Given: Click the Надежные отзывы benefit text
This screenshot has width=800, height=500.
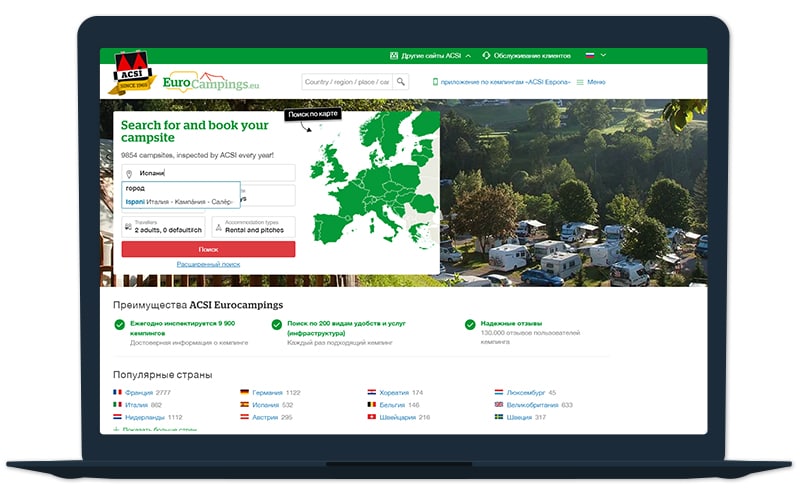Looking at the screenshot, I should coord(511,323).
